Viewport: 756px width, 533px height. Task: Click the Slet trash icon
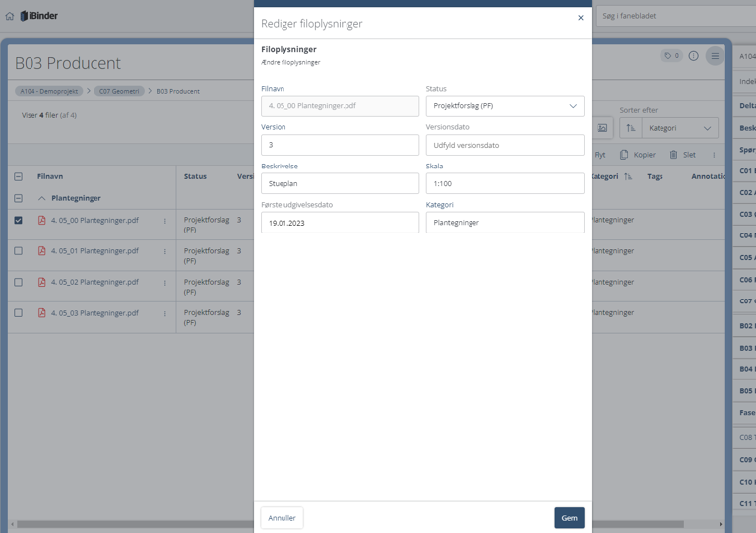tap(673, 155)
